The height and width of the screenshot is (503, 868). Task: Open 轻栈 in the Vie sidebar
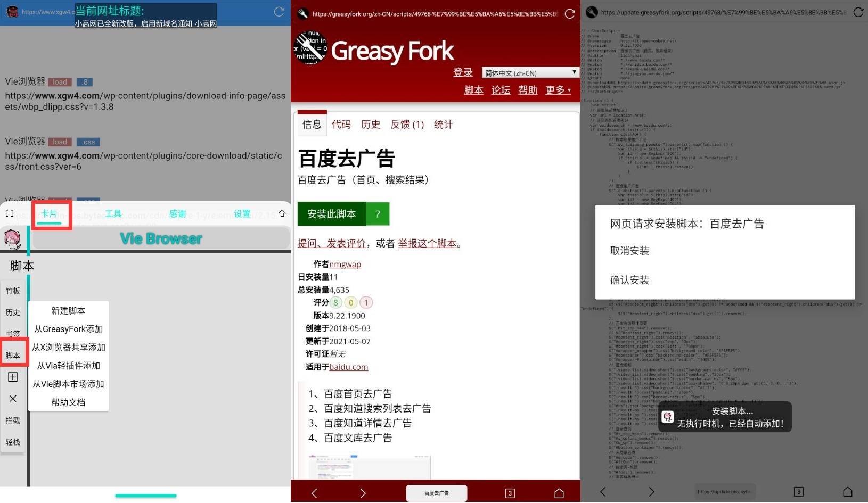click(13, 442)
